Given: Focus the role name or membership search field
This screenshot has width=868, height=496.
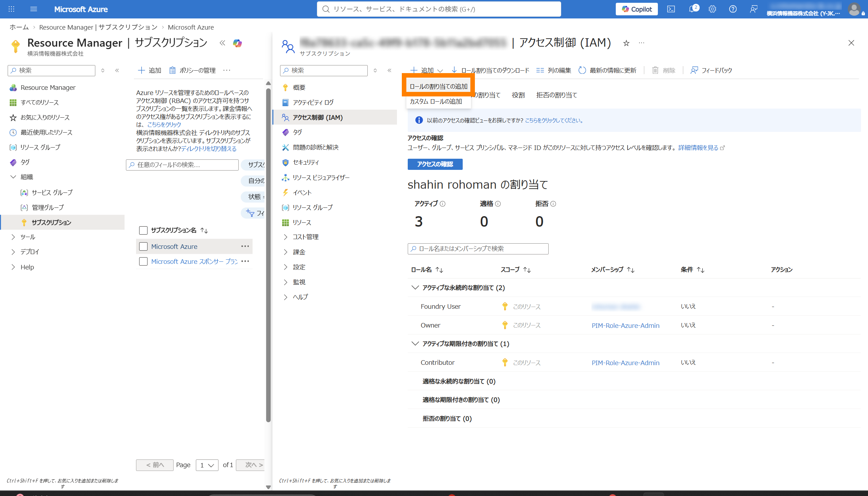Looking at the screenshot, I should coord(478,249).
